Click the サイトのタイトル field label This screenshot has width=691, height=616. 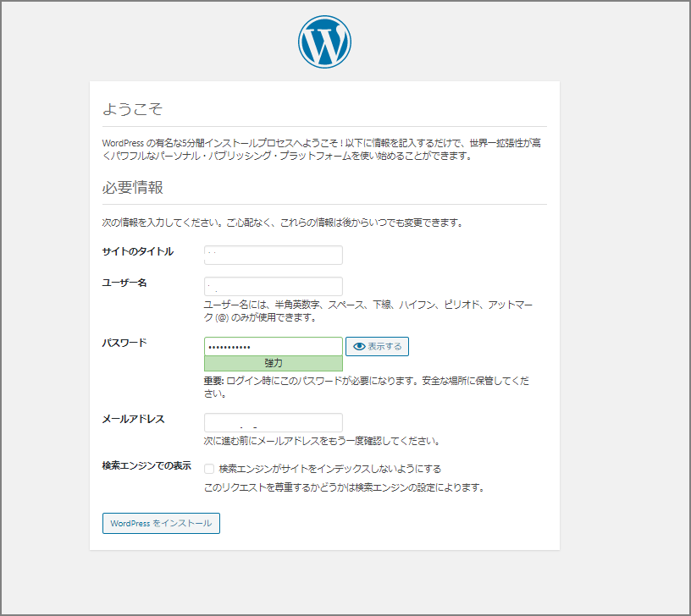click(137, 251)
